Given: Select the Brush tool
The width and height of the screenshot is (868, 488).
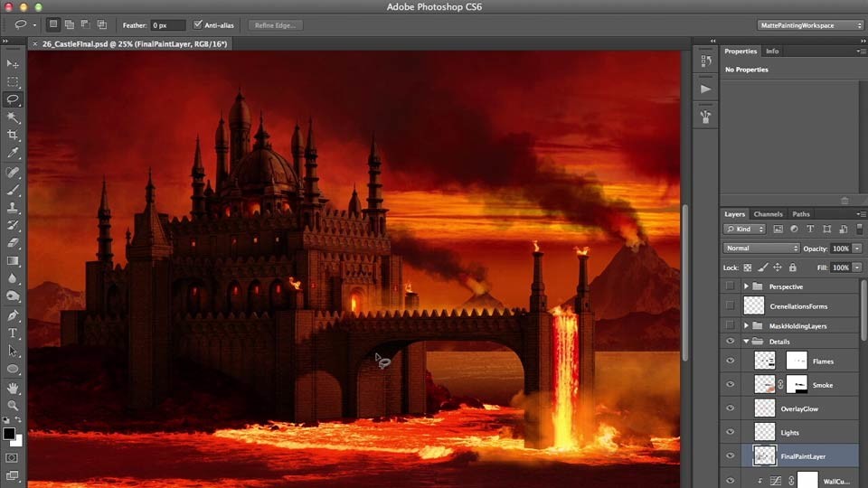Looking at the screenshot, I should [x=12, y=190].
